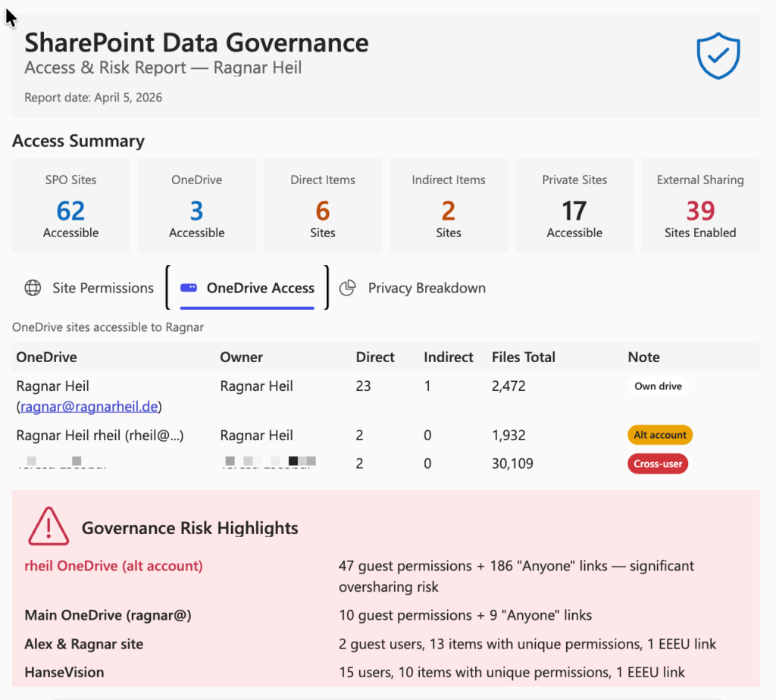
Task: Click the Own drive badge
Action: 658,386
